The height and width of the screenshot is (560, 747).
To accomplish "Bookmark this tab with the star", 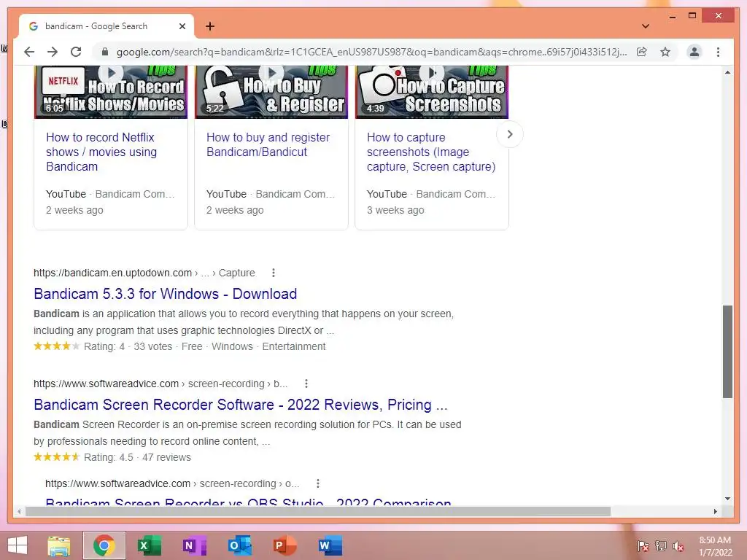I will [665, 52].
